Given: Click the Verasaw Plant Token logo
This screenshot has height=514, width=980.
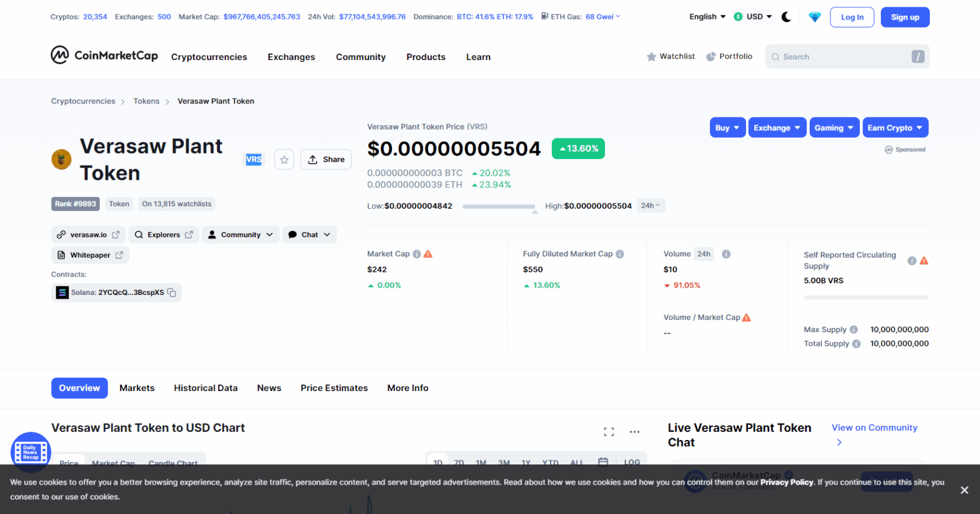Looking at the screenshot, I should (61, 160).
